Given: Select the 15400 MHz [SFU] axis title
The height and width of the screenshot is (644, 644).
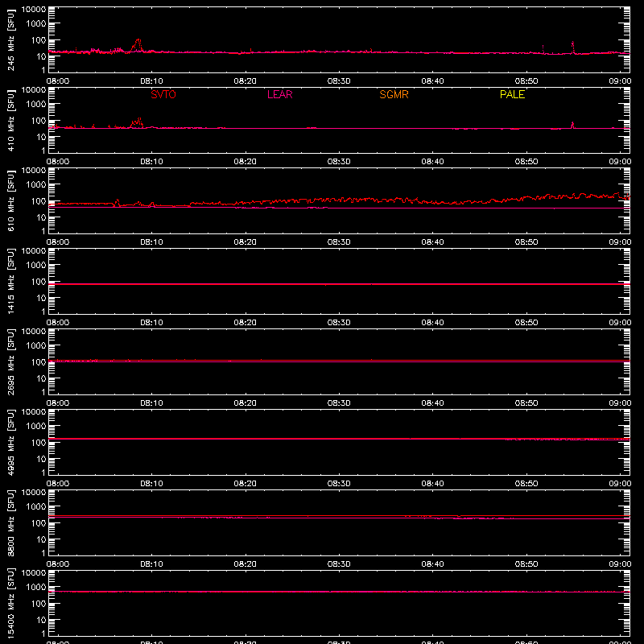Looking at the screenshot, I should [10, 603].
